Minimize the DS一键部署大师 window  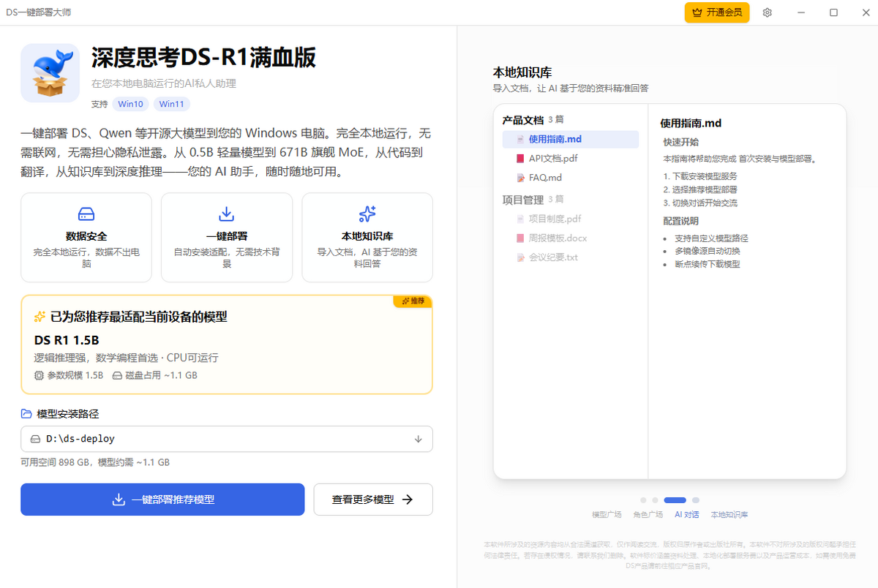800,12
